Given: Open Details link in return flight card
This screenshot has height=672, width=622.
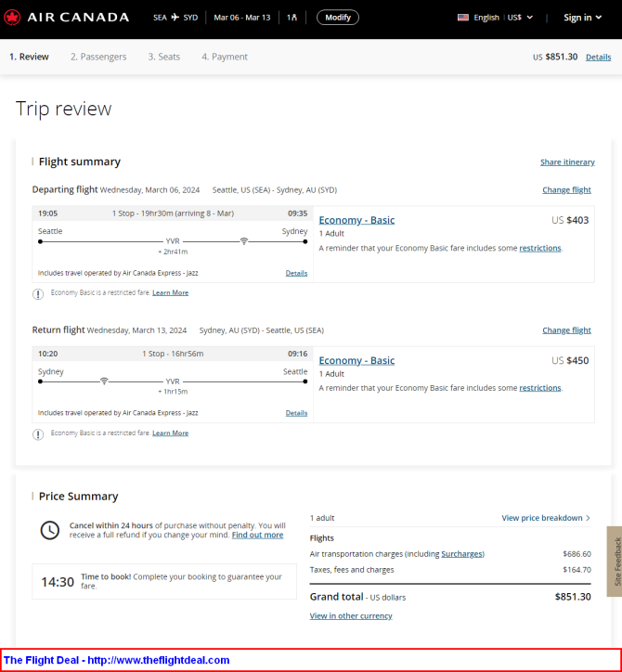Looking at the screenshot, I should (297, 413).
